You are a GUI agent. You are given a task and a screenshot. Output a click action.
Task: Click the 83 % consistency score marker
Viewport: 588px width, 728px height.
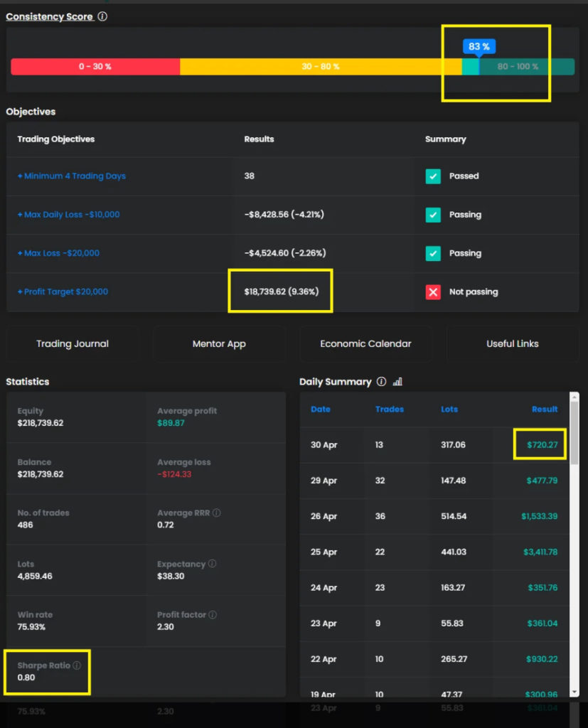(x=479, y=47)
